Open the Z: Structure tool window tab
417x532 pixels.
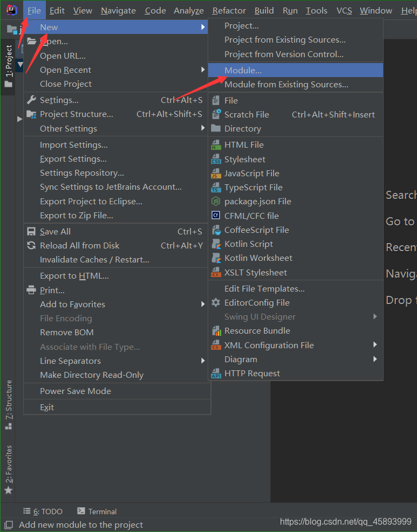coord(9,404)
